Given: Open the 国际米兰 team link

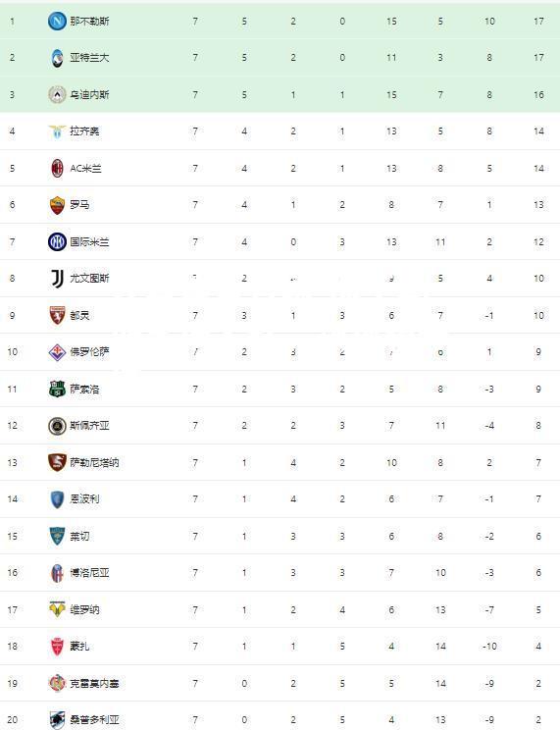Looking at the screenshot, I should click(x=89, y=241).
